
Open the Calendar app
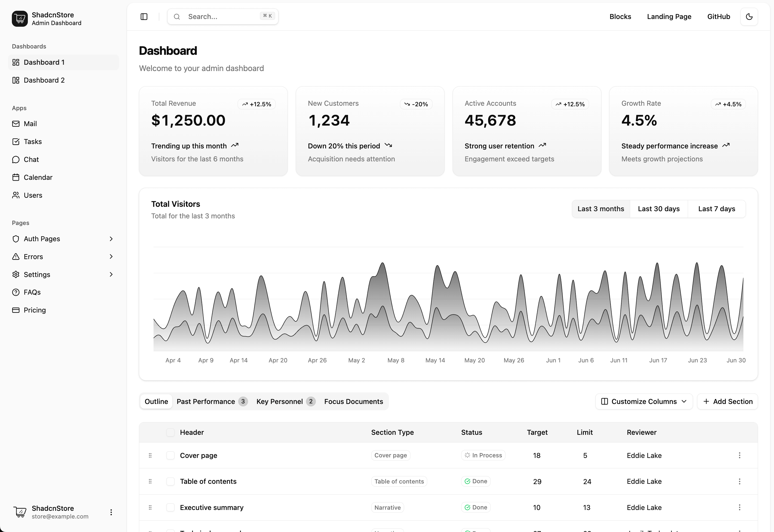click(x=38, y=177)
